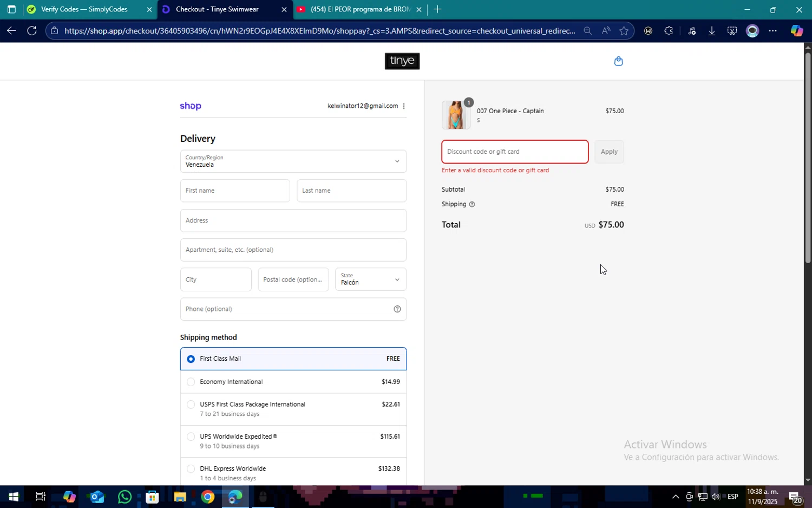Open File Explorer from the taskbar
812x508 pixels.
(x=180, y=497)
